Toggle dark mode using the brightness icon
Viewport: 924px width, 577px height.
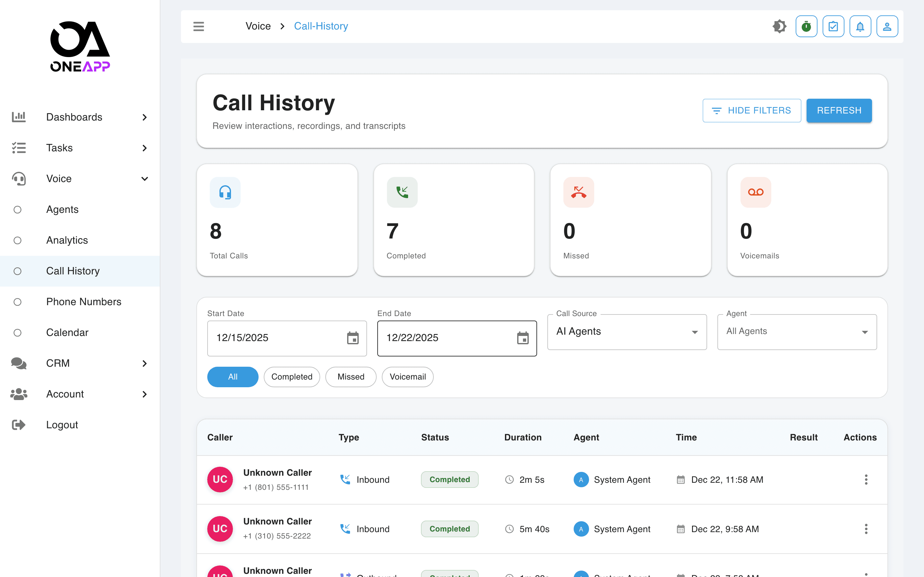coord(780,26)
